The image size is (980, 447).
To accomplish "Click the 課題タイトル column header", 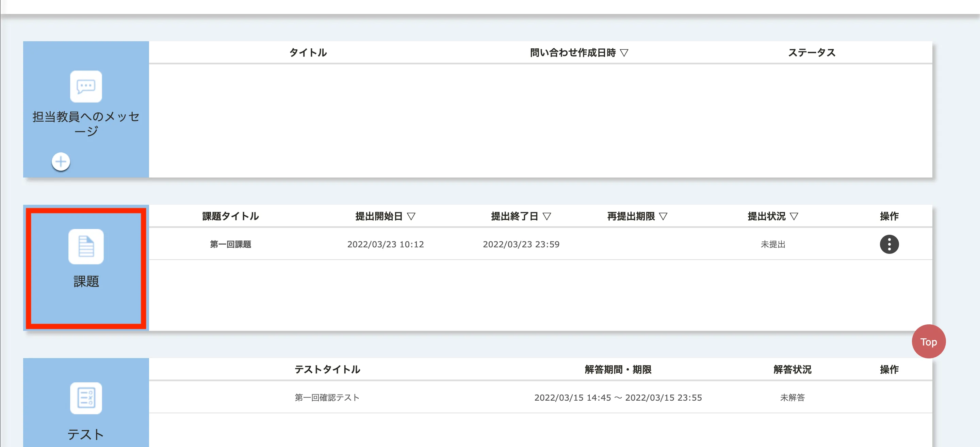I will (x=231, y=216).
